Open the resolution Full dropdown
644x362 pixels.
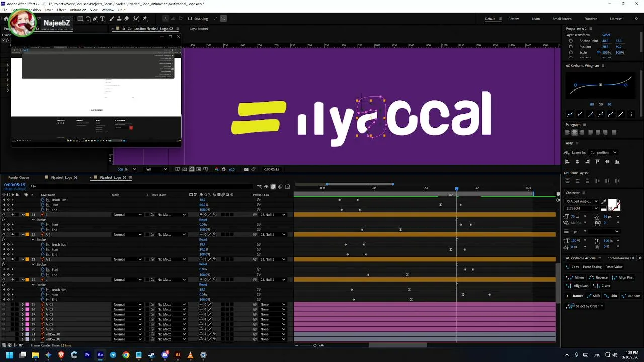[x=156, y=169]
